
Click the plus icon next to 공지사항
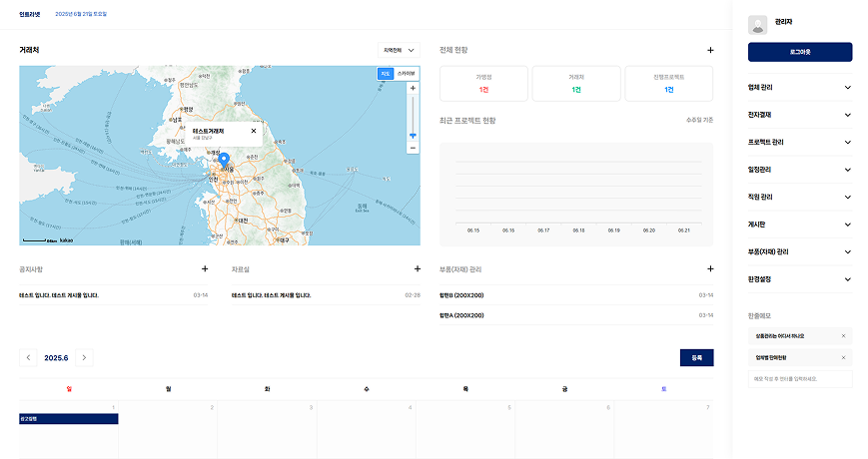point(205,268)
